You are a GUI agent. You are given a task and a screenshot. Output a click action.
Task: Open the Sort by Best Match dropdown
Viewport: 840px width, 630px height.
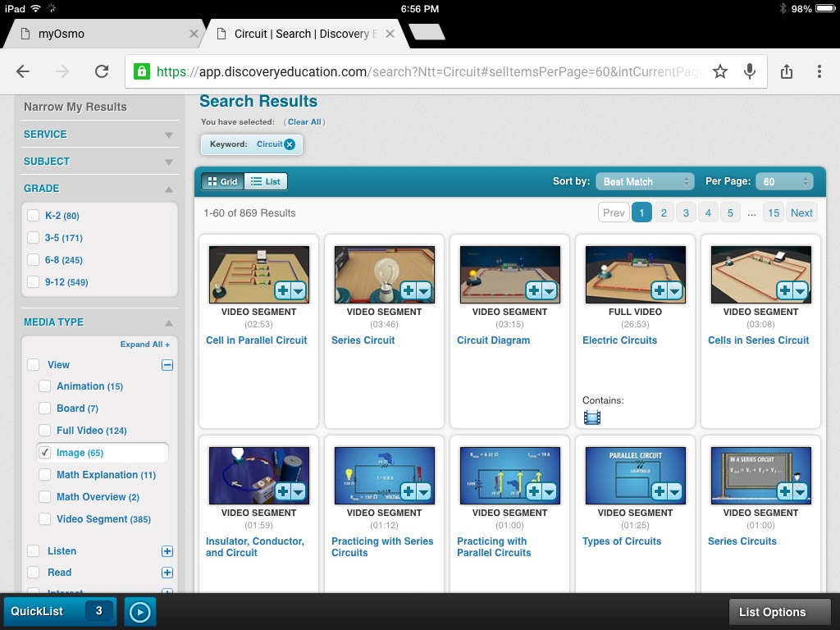645,181
